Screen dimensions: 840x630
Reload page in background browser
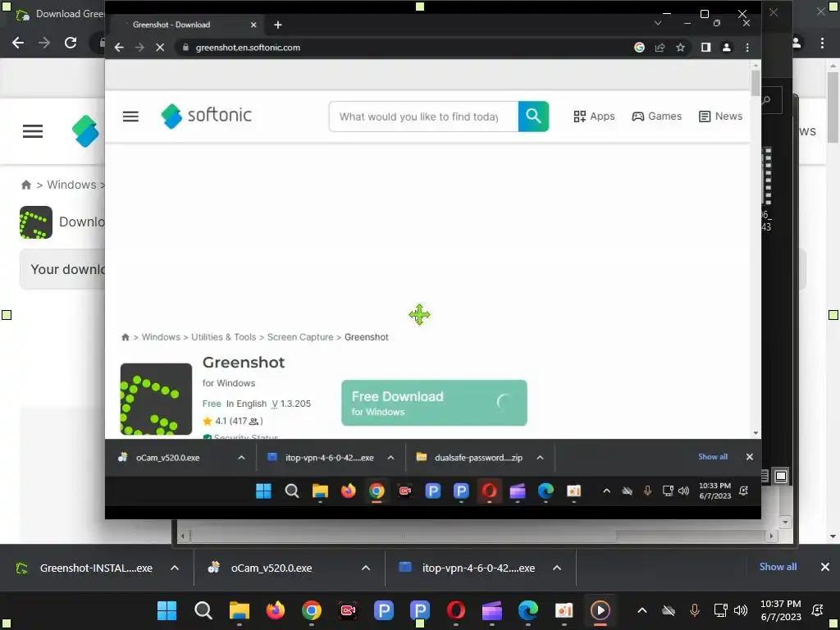coord(71,43)
